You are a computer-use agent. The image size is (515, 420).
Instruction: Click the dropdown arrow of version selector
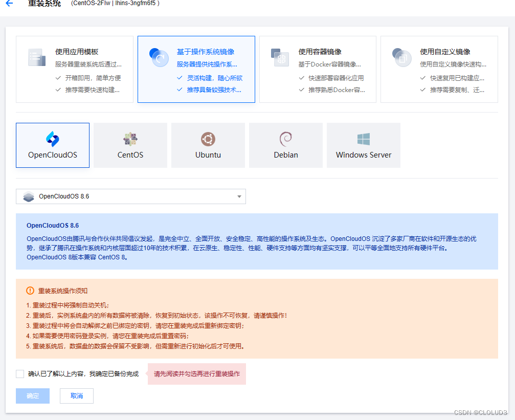pyautogui.click(x=239, y=196)
